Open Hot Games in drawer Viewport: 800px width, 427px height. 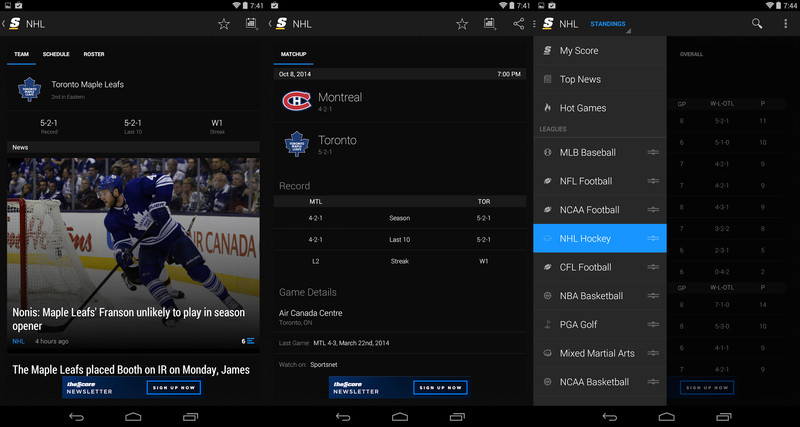(600, 108)
